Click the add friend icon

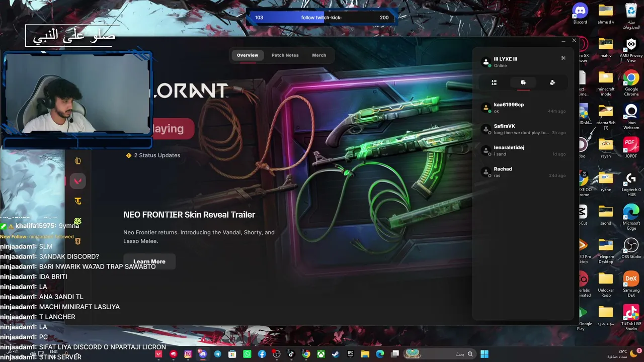(552, 82)
